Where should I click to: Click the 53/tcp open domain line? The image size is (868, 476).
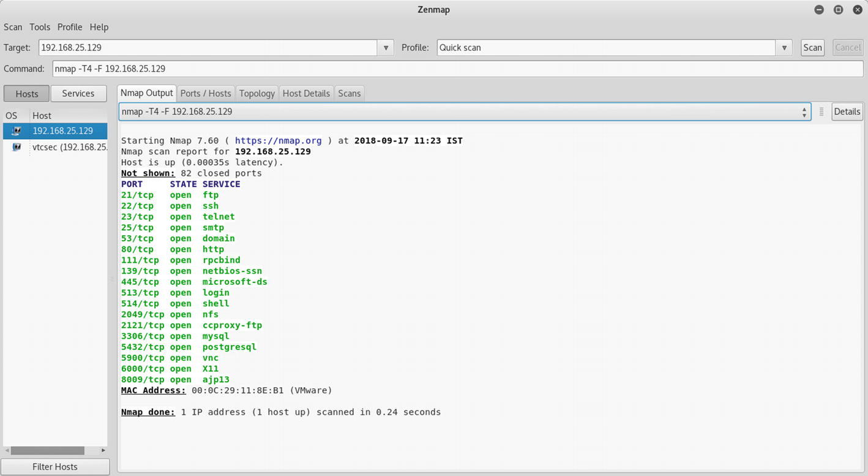pos(178,238)
